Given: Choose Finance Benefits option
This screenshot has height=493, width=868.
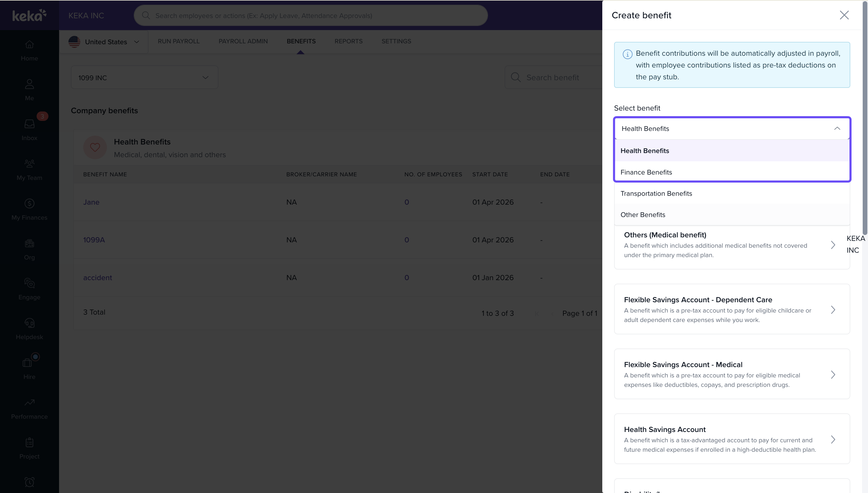Looking at the screenshot, I should click(646, 172).
